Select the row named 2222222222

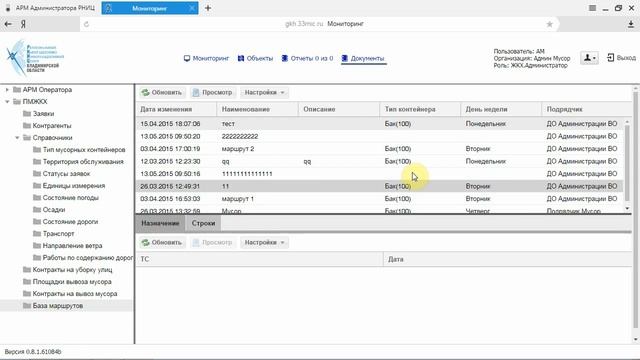tap(379, 136)
